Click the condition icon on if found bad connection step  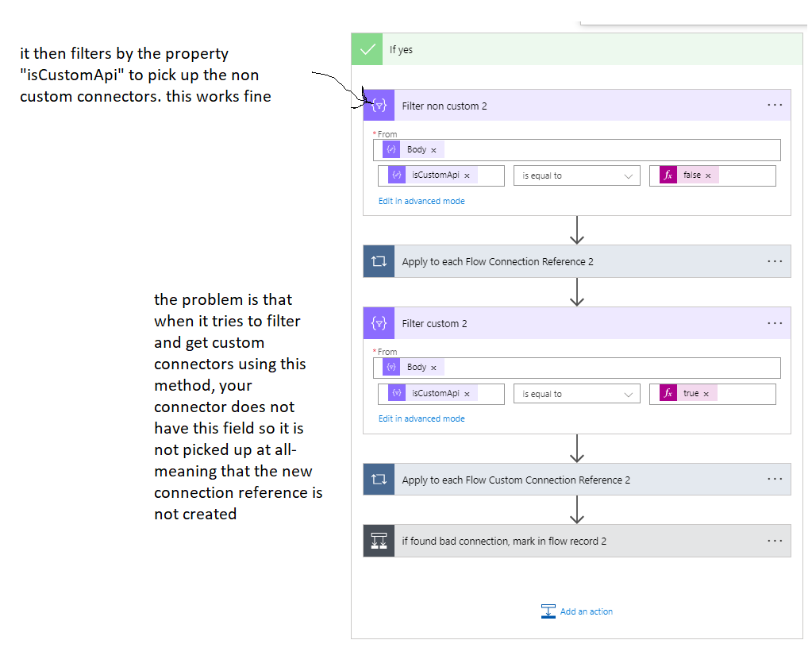point(379,540)
